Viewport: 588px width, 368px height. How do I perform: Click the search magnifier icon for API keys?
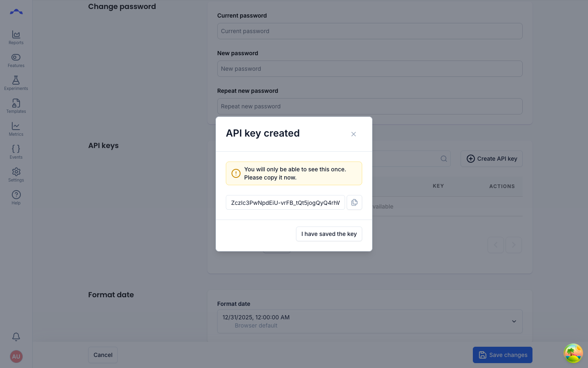tap(444, 159)
